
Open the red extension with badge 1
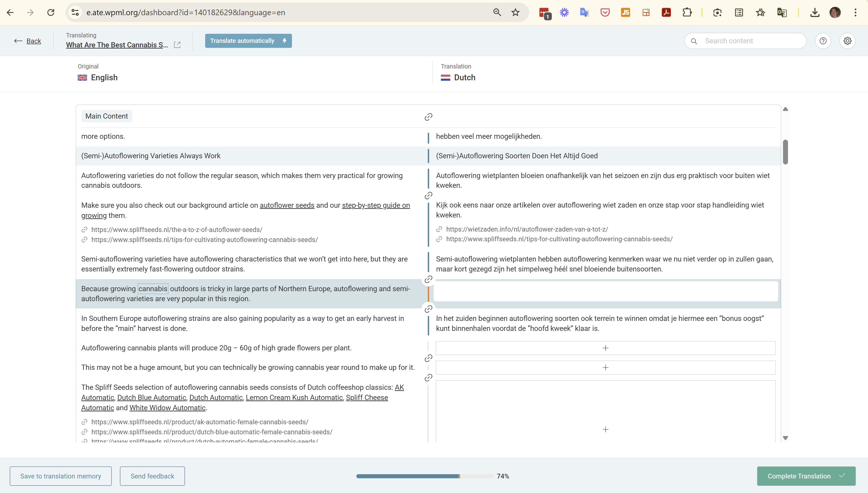pyautogui.click(x=545, y=13)
